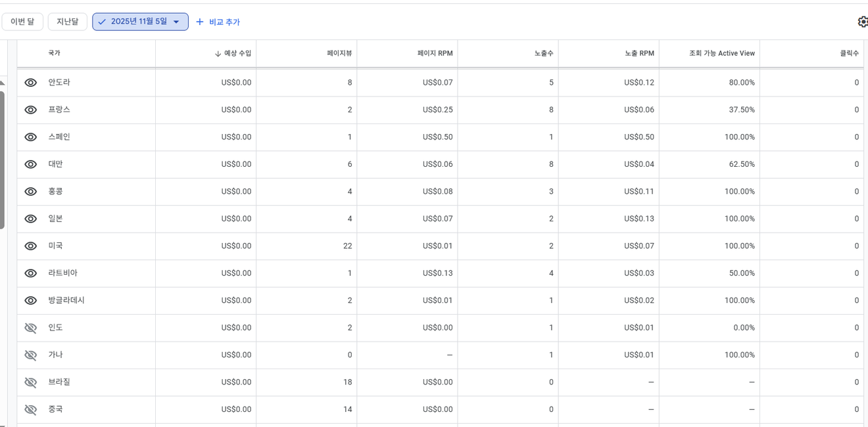Show the hidden 인도 row

(x=31, y=328)
